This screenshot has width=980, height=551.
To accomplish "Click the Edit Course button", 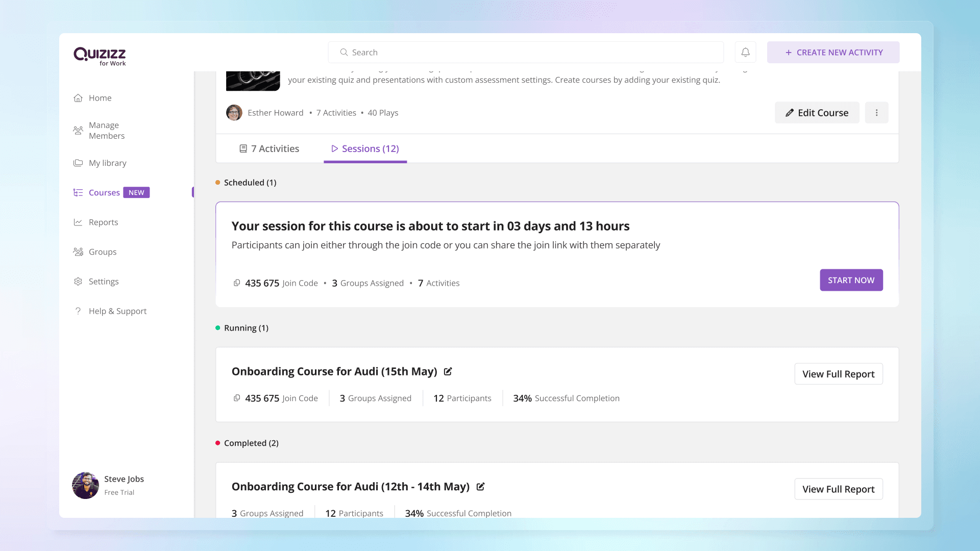I will pos(817,113).
